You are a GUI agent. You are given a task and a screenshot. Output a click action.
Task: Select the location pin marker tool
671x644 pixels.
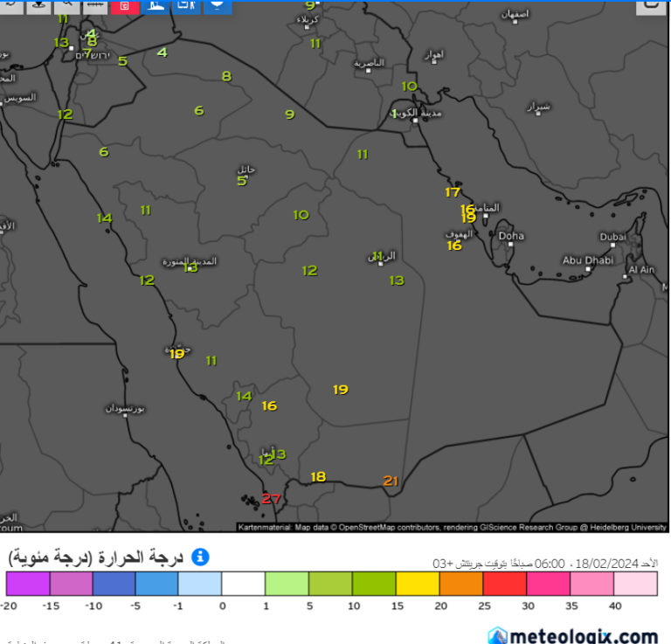point(39,6)
